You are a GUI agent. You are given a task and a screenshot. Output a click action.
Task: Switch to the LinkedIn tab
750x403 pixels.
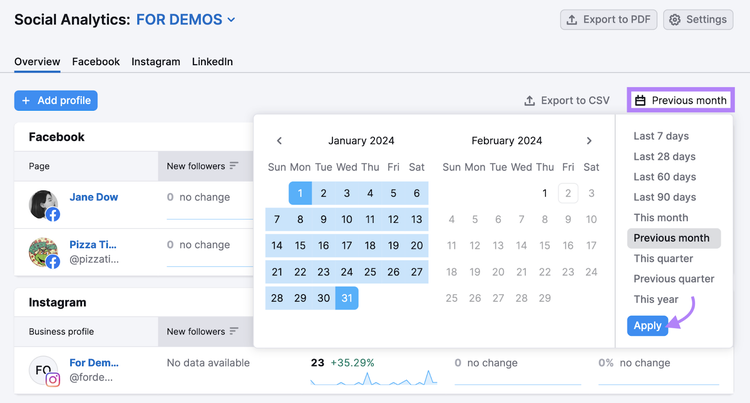point(212,62)
